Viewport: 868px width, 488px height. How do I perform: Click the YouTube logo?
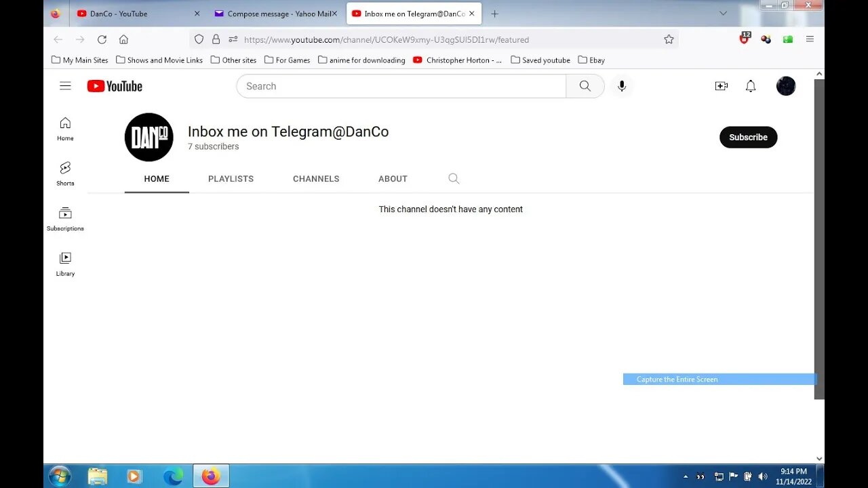coord(115,86)
